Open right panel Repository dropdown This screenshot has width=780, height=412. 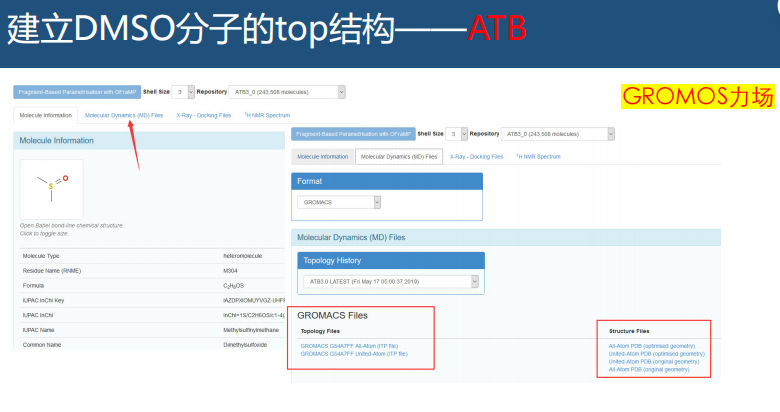(558, 134)
